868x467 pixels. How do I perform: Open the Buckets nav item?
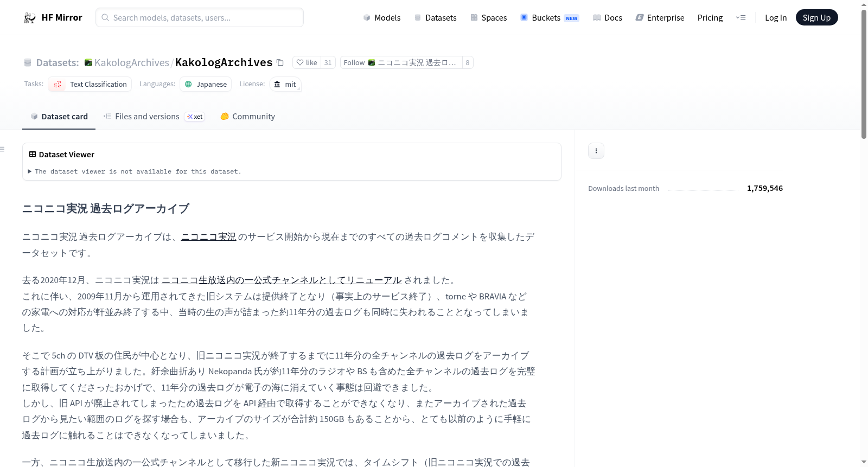tap(550, 18)
